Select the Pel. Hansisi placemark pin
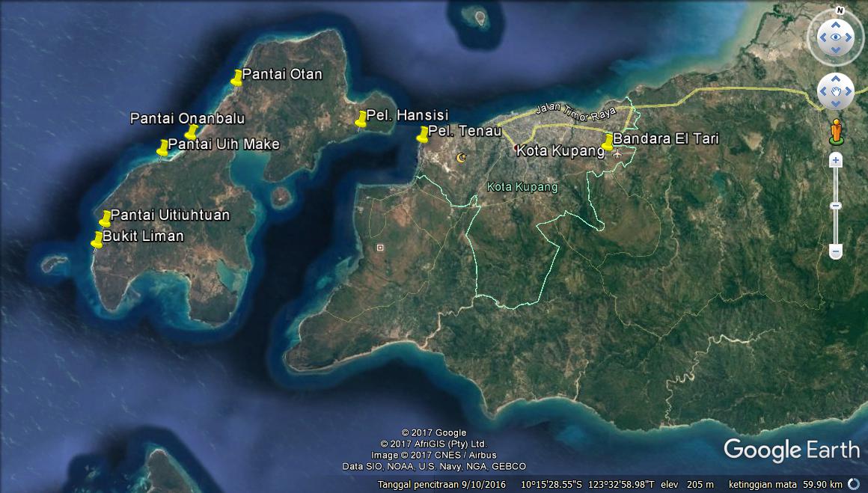Screen dimensions: 868x493 (360, 118)
